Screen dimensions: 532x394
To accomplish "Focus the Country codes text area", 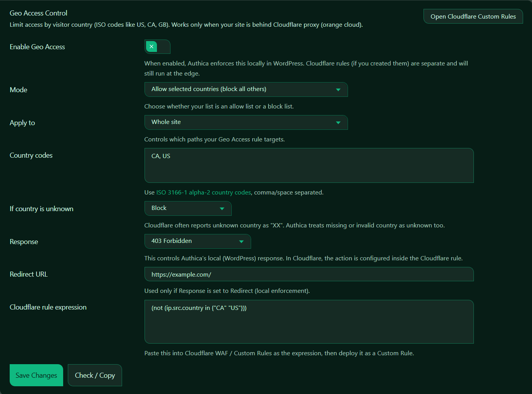I will [309, 165].
